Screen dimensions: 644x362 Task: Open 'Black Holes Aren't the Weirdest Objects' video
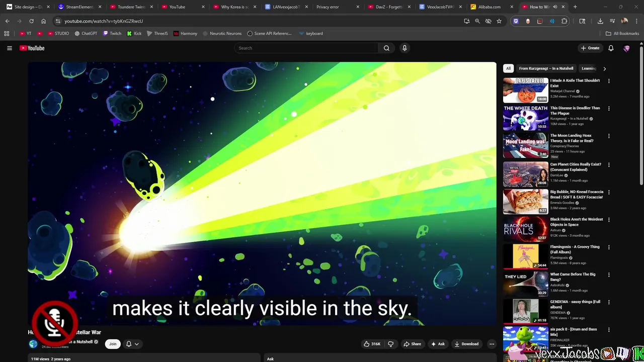(x=577, y=222)
